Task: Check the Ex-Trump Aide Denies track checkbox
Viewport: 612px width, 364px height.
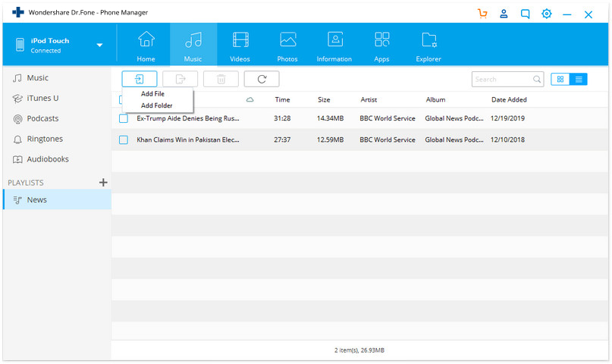Action: coord(124,118)
